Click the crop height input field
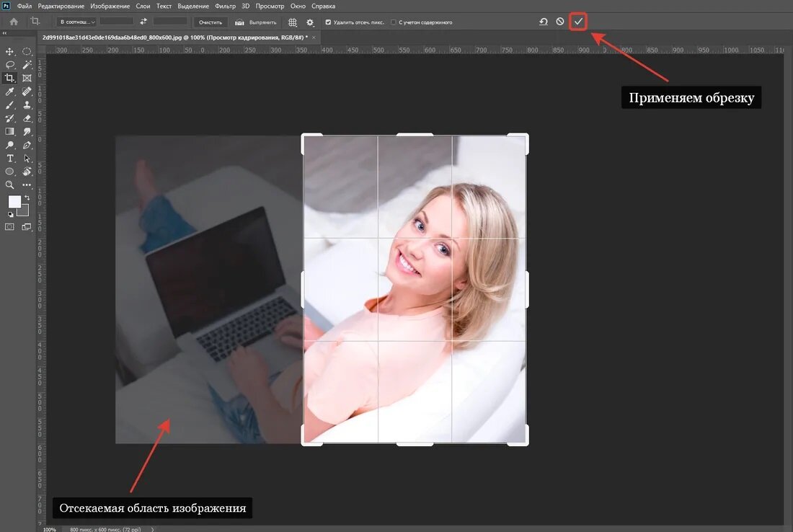 pos(170,22)
